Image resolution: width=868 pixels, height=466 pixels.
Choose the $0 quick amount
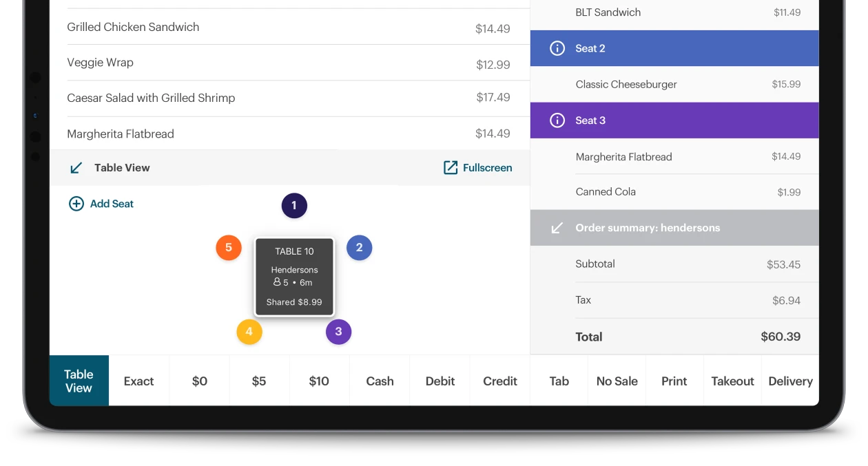click(199, 381)
